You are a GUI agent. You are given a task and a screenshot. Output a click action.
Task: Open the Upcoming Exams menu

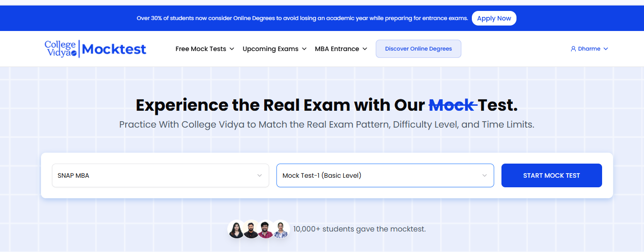pyautogui.click(x=275, y=49)
